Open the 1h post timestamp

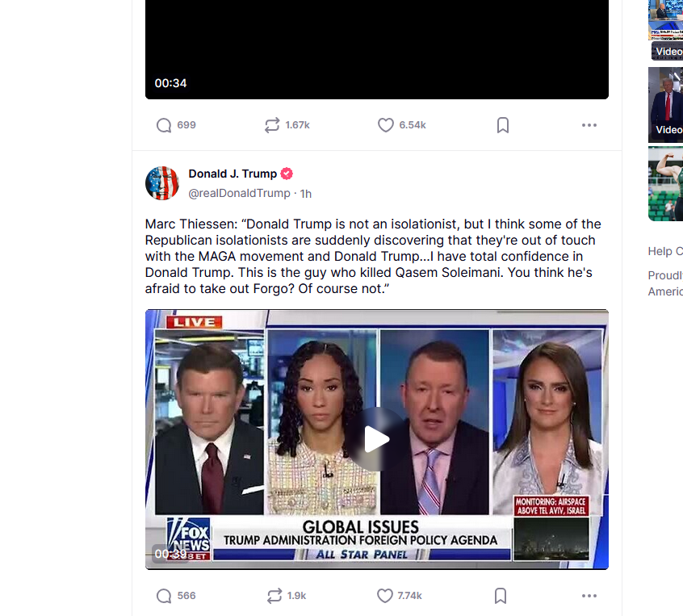click(x=306, y=194)
